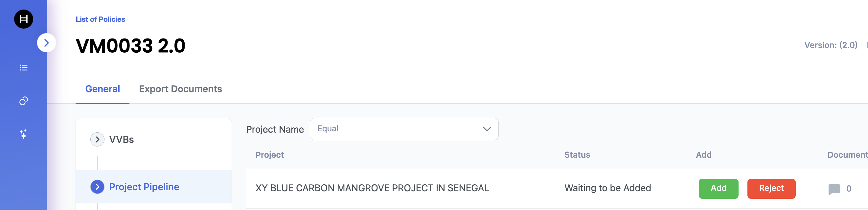
Task: Open the Export Documents tab
Action: coord(180,89)
